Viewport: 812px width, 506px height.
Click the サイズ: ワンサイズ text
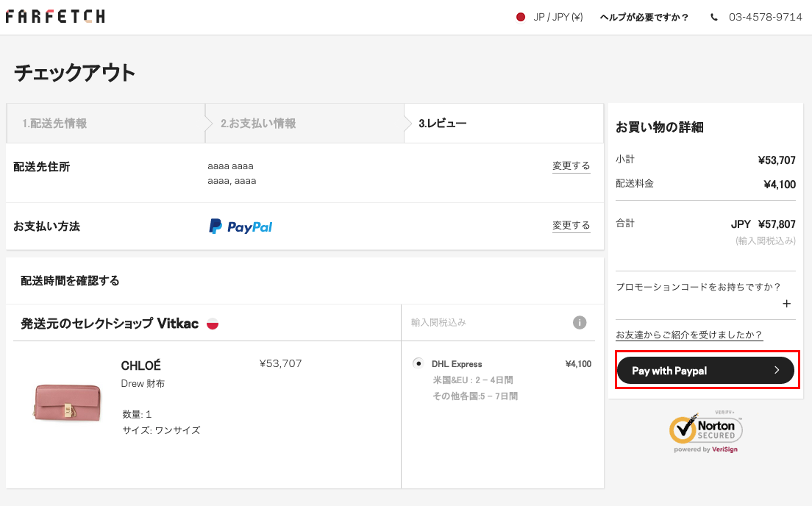(161, 430)
